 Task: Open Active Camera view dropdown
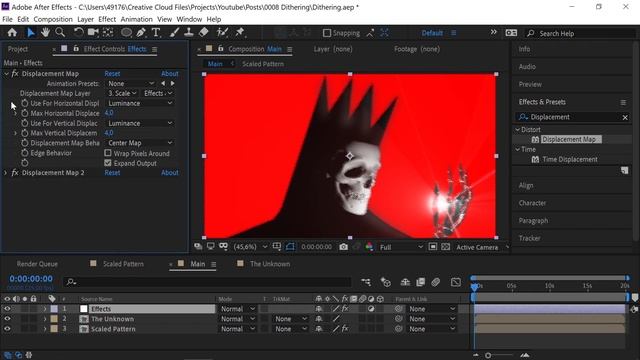click(482, 247)
